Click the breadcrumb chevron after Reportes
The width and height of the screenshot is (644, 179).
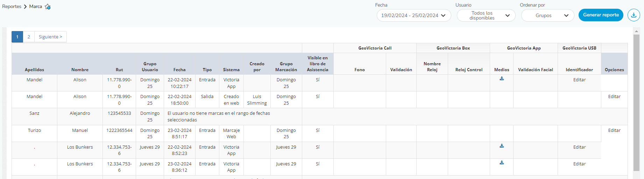coord(25,7)
